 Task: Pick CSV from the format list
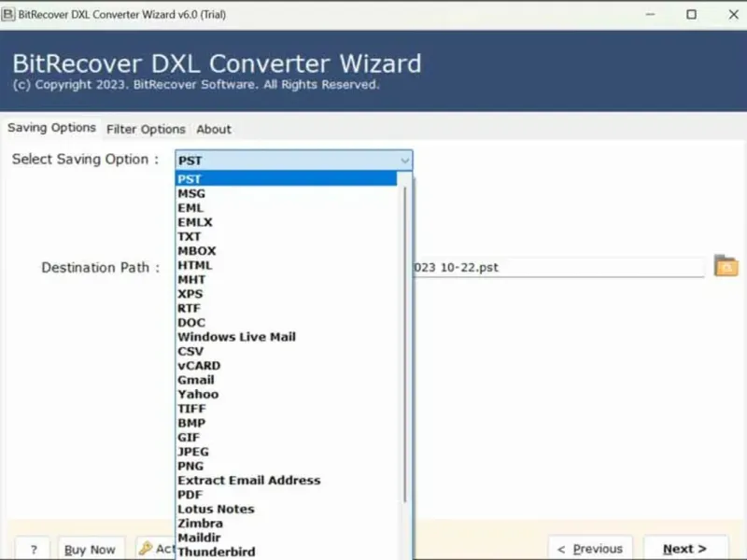click(287, 352)
